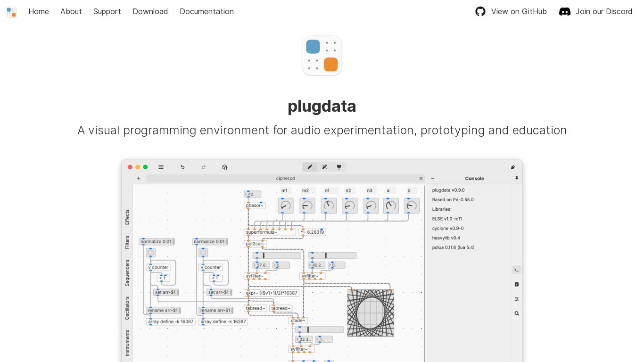The image size is (644, 362).
Task: Click View on GitHub link
Action: coord(511,11)
